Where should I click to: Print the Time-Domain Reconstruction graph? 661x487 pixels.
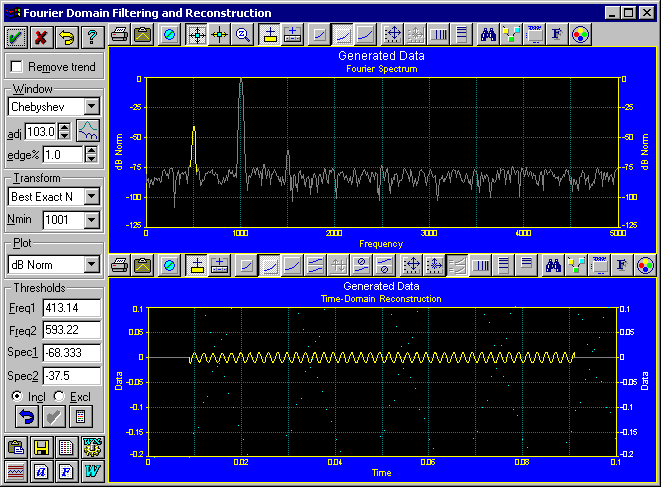120,266
